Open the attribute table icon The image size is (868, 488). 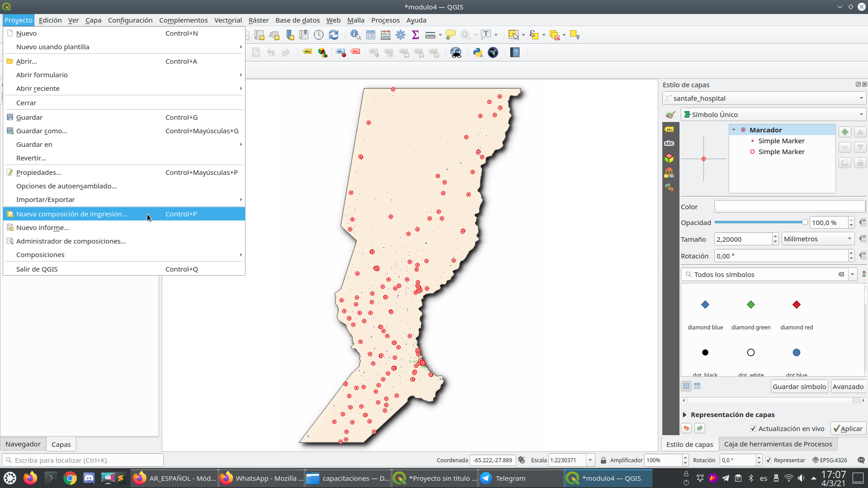pyautogui.click(x=371, y=35)
